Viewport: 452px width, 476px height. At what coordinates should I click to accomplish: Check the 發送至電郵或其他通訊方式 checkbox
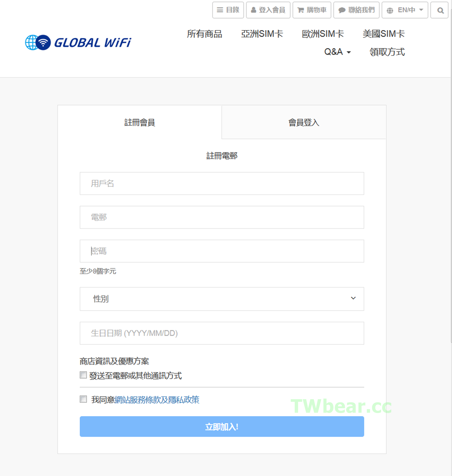tap(83, 375)
